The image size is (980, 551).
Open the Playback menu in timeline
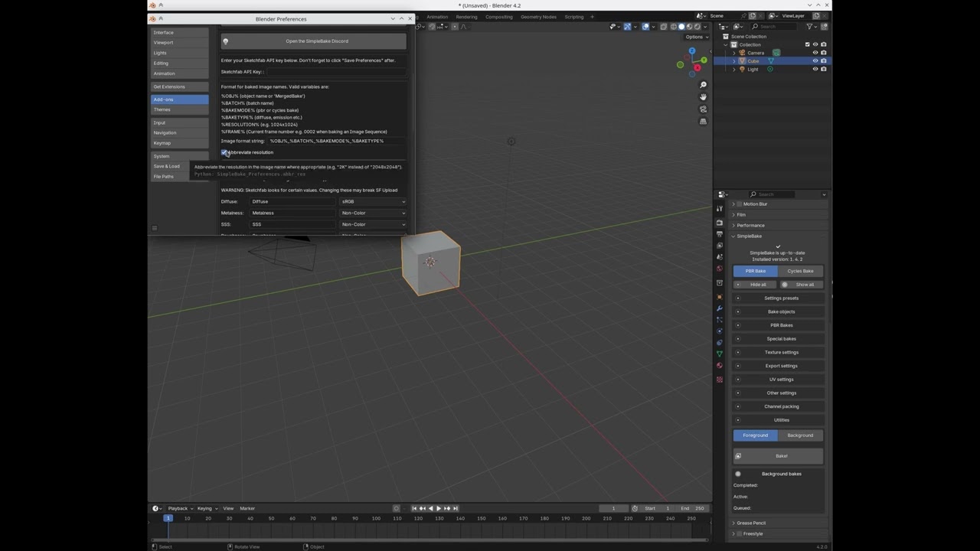178,508
